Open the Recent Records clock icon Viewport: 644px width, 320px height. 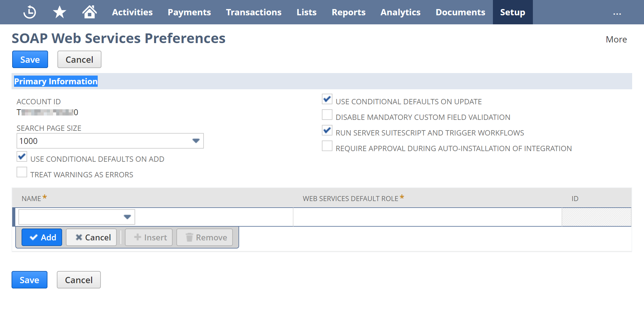(x=30, y=12)
